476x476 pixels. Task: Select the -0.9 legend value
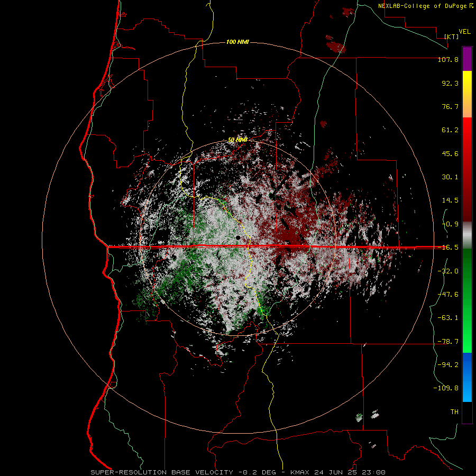coord(450,224)
